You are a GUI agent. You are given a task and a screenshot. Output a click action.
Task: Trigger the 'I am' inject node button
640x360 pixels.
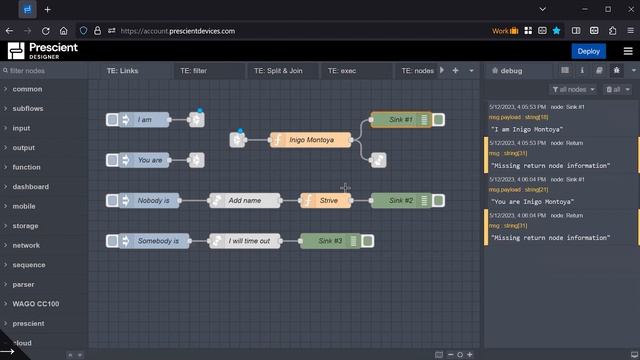point(112,120)
